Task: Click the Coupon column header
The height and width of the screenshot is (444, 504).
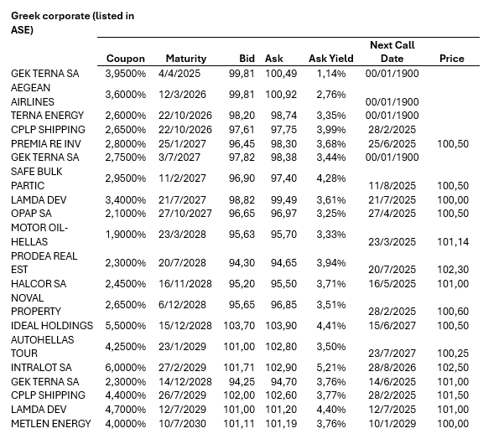Action: pyautogui.click(x=125, y=59)
